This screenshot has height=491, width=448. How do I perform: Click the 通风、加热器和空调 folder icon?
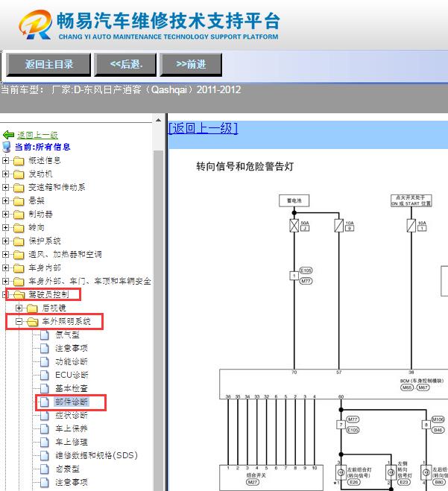pos(19,255)
